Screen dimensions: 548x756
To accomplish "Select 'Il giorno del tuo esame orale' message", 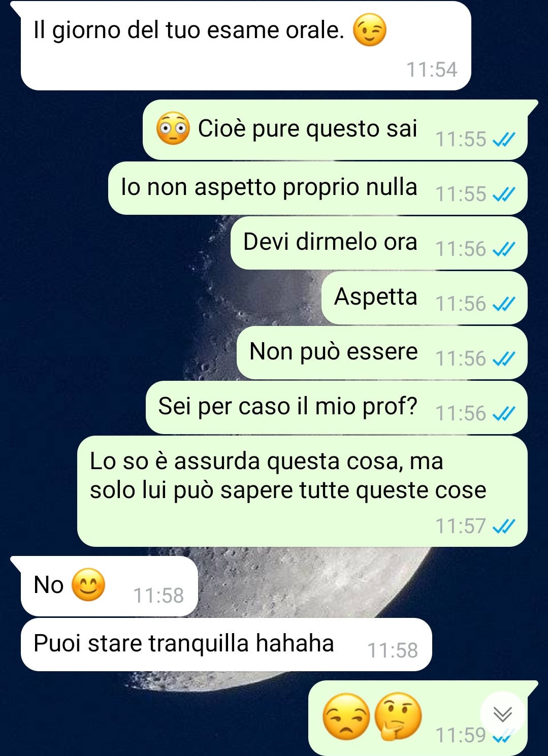I will tap(246, 46).
